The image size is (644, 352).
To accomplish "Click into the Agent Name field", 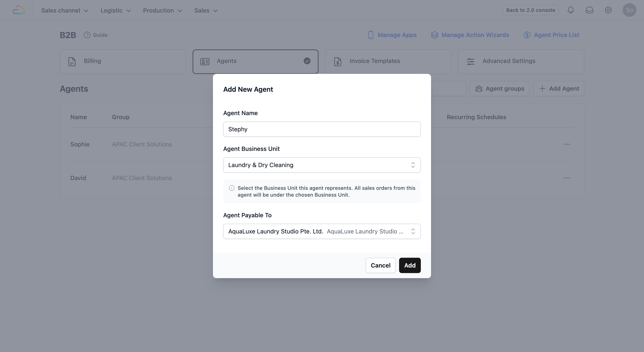I will coord(322,129).
